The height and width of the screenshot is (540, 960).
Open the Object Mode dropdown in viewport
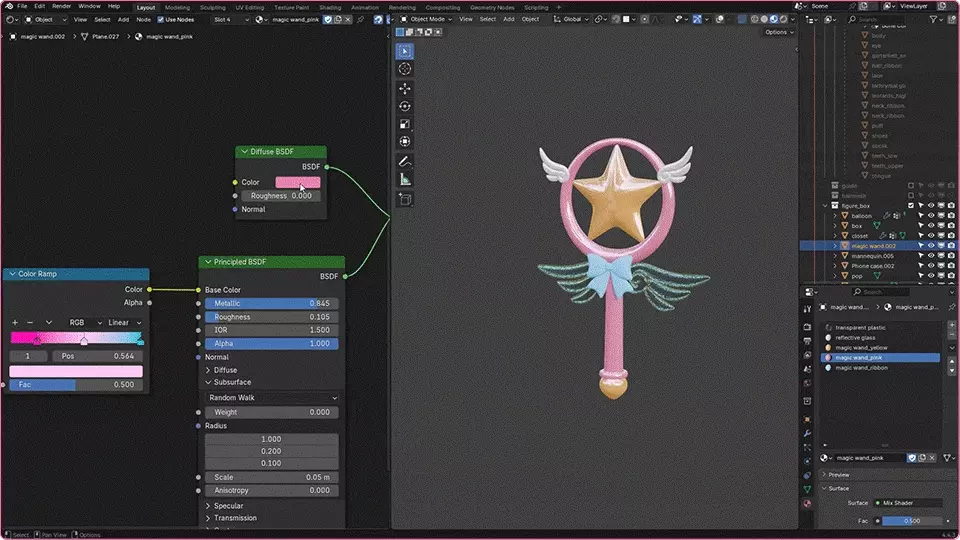coord(427,20)
